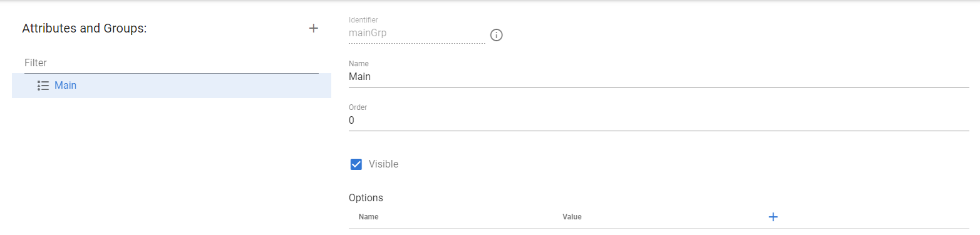Screen dimensions: 980x235
Task: Focus the Filter input field
Action: [x=172, y=63]
